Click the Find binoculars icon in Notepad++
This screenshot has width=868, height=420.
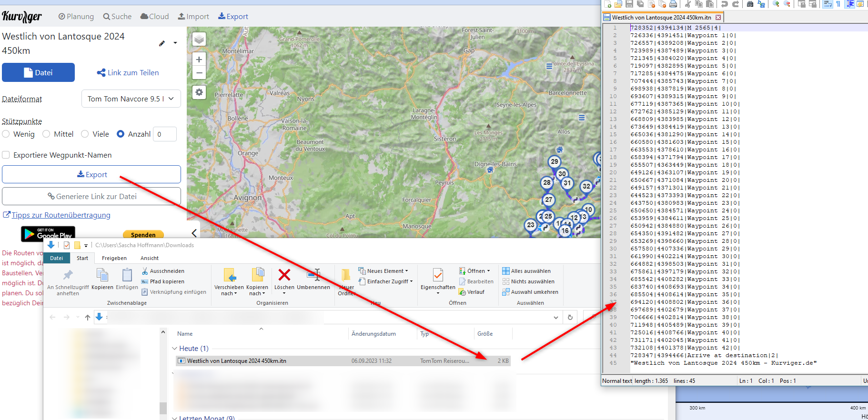point(750,4)
